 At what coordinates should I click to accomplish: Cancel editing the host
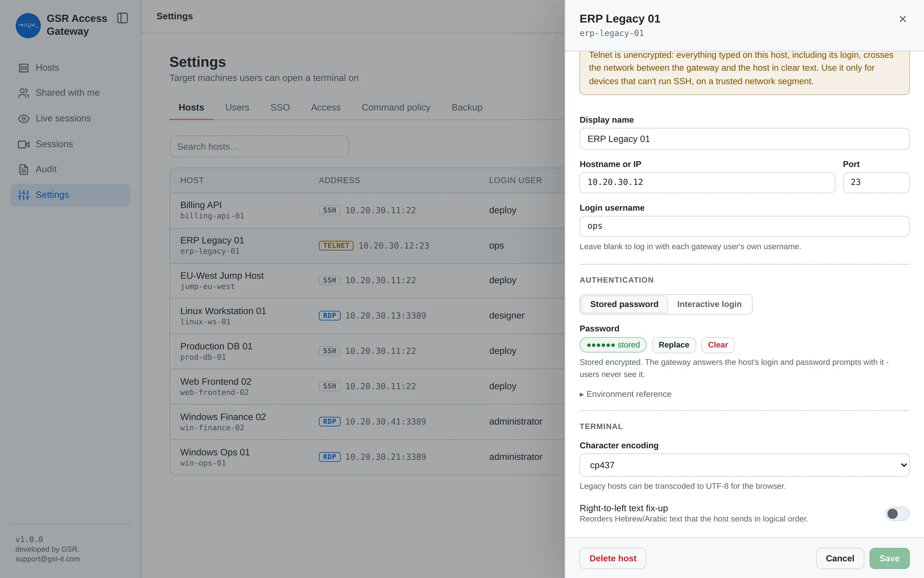(840, 558)
